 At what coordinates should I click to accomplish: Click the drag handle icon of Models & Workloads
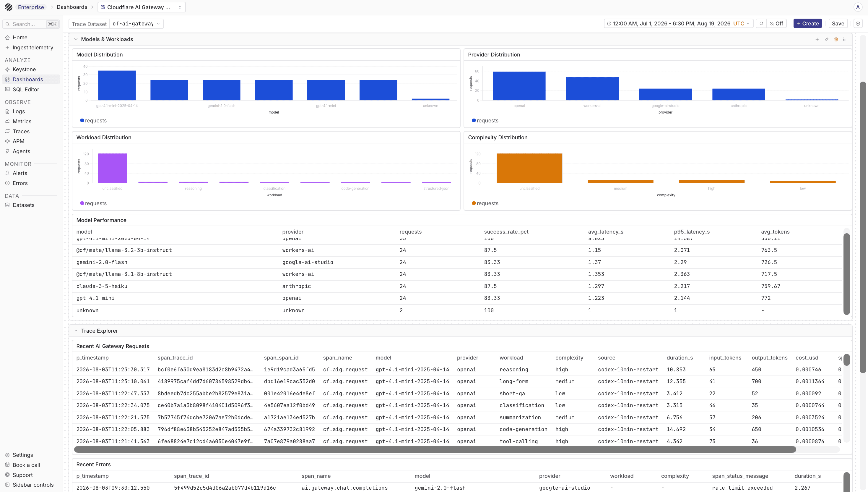pos(844,39)
